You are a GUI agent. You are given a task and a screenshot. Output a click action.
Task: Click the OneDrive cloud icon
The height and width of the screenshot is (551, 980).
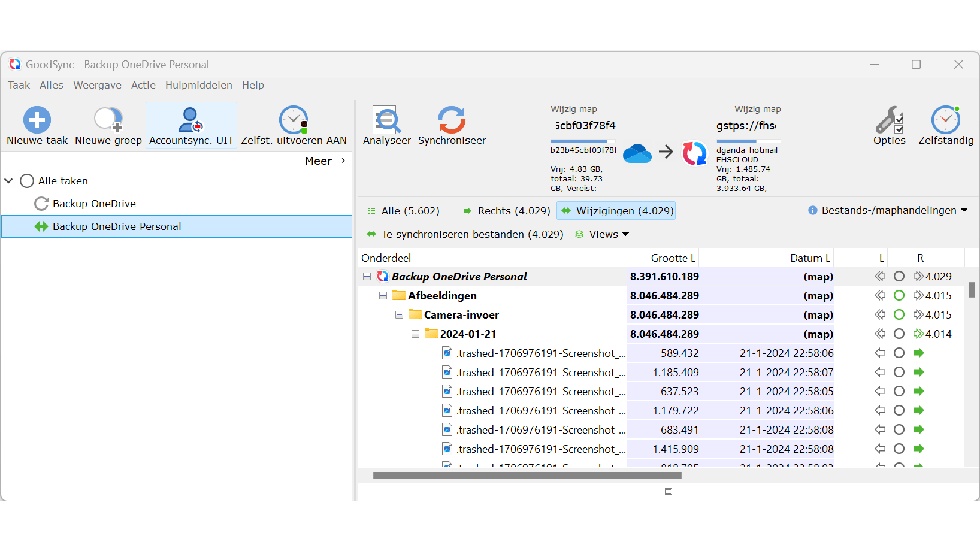click(x=637, y=153)
